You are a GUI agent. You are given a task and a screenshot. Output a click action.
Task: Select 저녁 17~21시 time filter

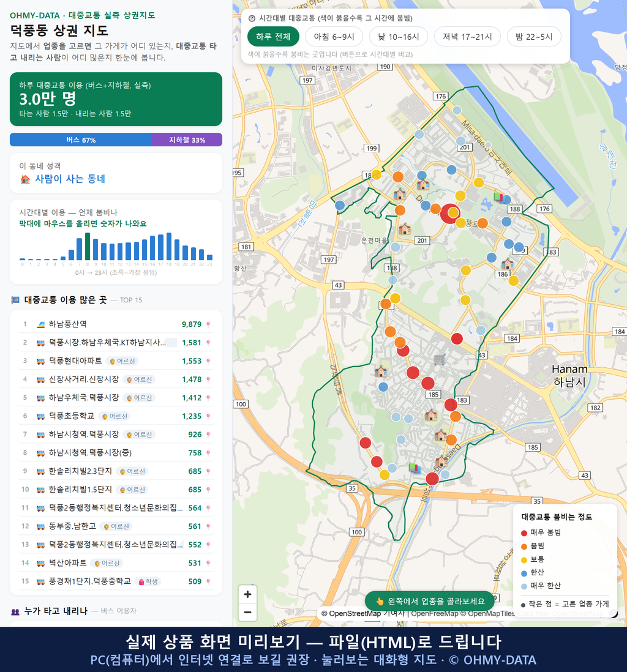tap(467, 37)
